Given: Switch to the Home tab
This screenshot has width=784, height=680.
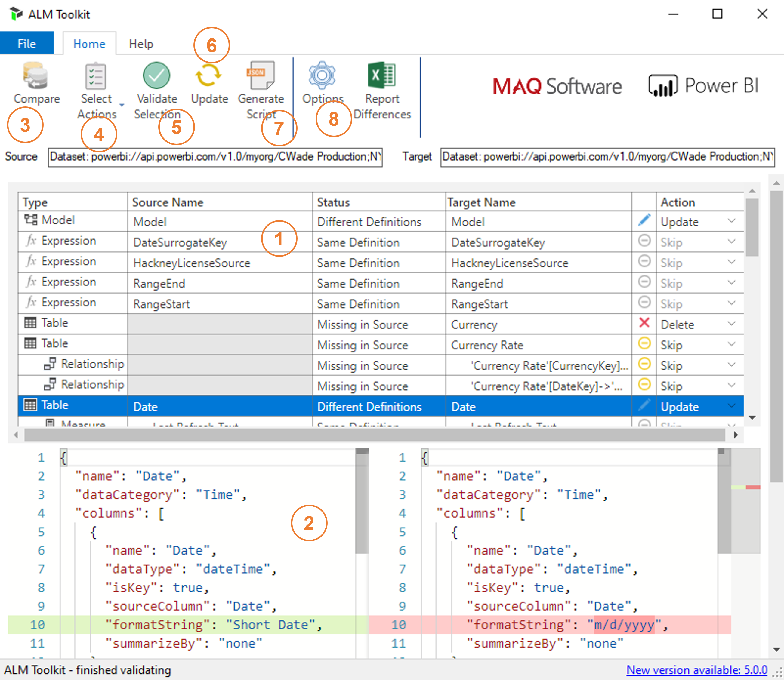Looking at the screenshot, I should [x=89, y=43].
